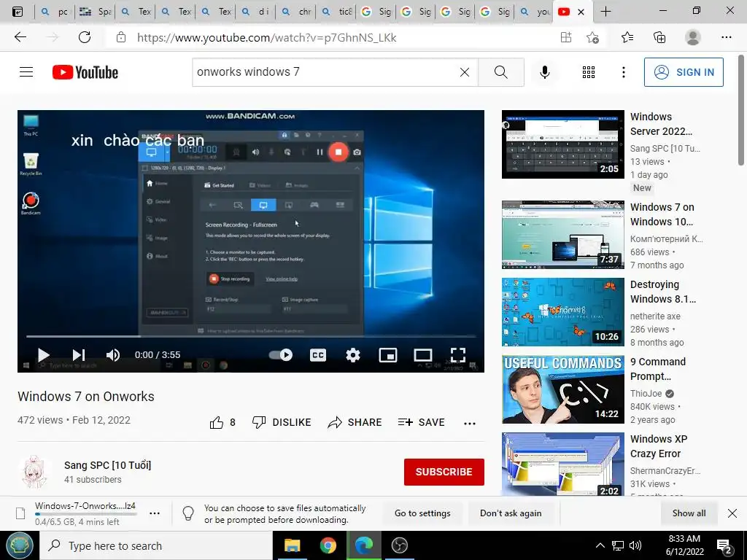Screen dimensions: 747x560
Task: Close the downloads bar
Action: (732, 513)
